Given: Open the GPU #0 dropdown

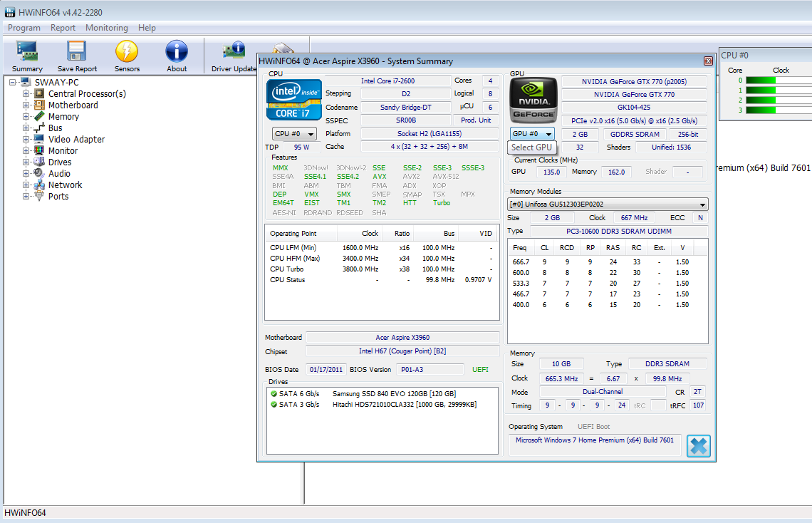Looking at the screenshot, I should coord(532,133).
